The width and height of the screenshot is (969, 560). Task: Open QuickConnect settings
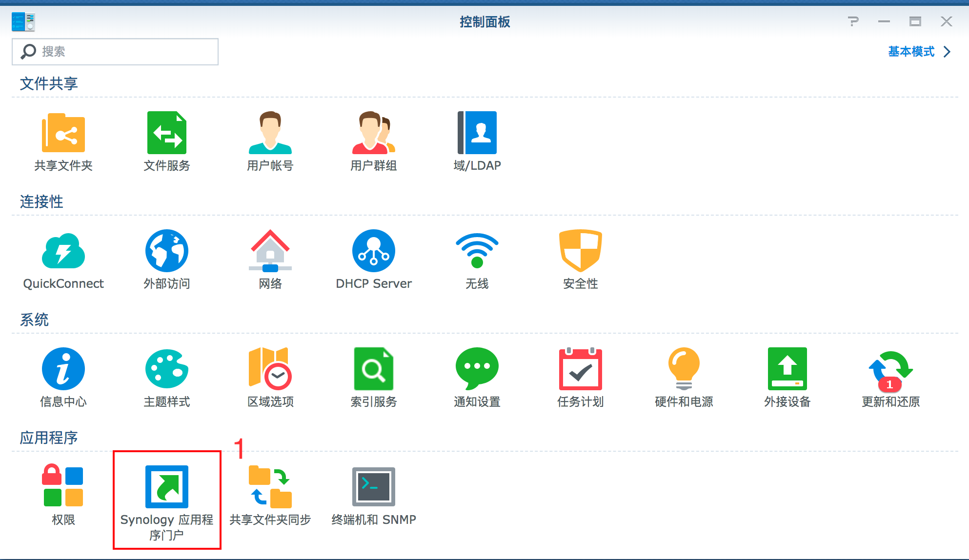coord(63,251)
